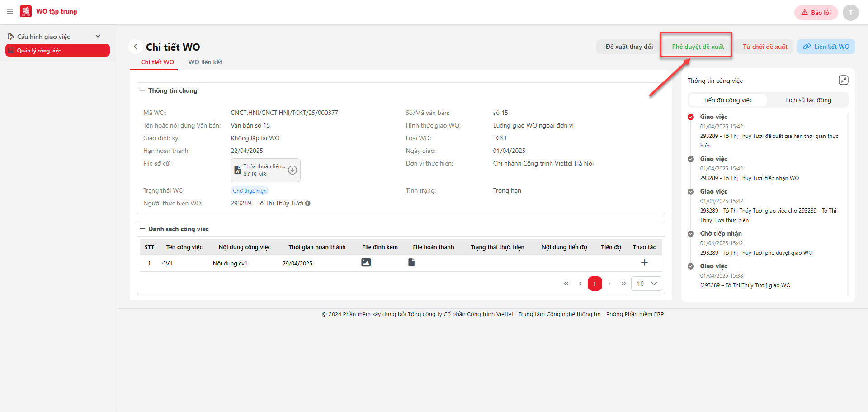Click the Báo lỗi button
Viewport: 868px width, 412px height.
[x=816, y=13]
